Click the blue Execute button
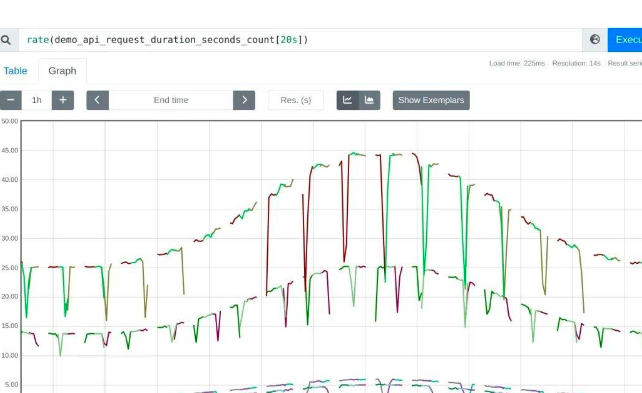 click(x=625, y=40)
